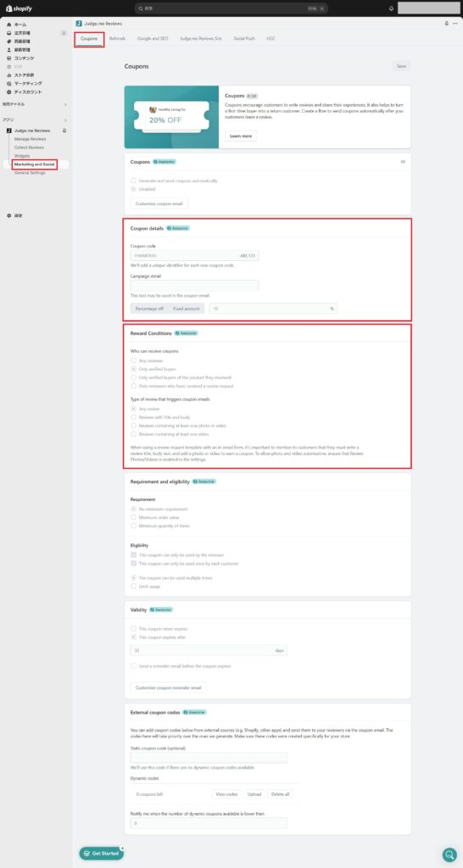Expand the apps section chevron in the sidebar

(64, 120)
